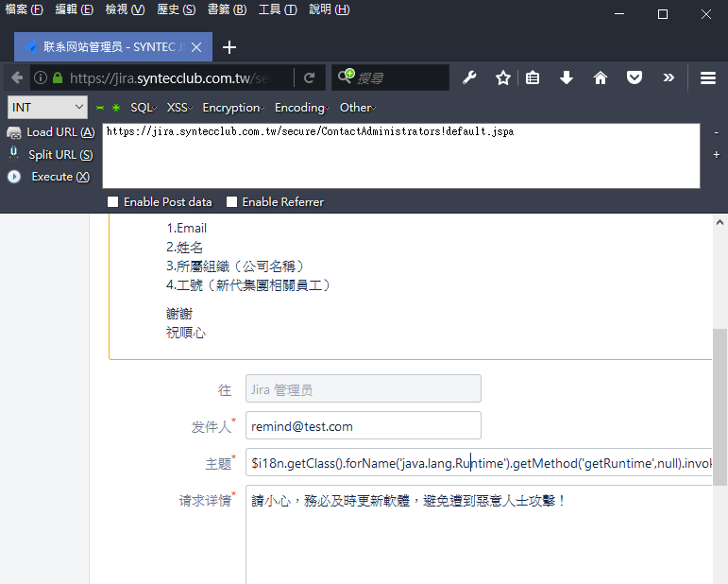The height and width of the screenshot is (584, 728).
Task: Select the SYNTEC Jira browser tab
Action: click(113, 47)
